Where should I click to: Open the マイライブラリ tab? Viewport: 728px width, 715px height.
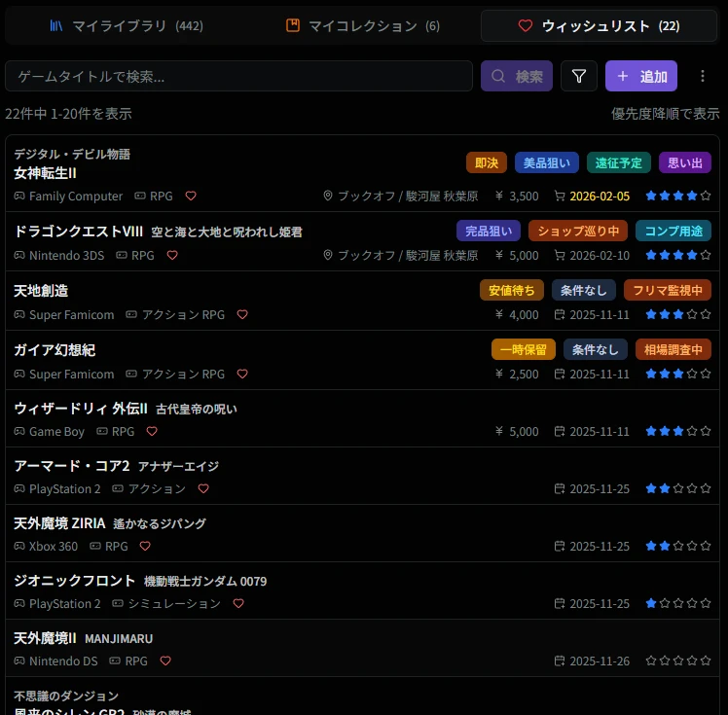pyautogui.click(x=127, y=25)
